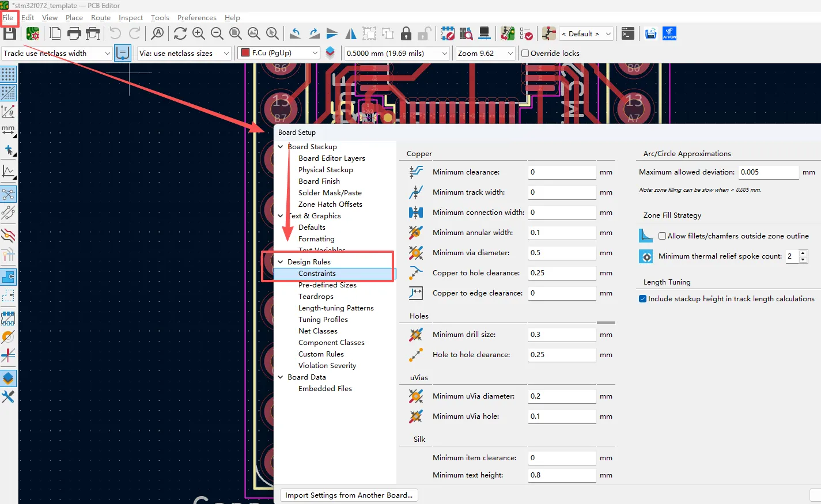The image size is (821, 504).
Task: Toggle the ratsnest display icon
Action: pyautogui.click(x=8, y=194)
